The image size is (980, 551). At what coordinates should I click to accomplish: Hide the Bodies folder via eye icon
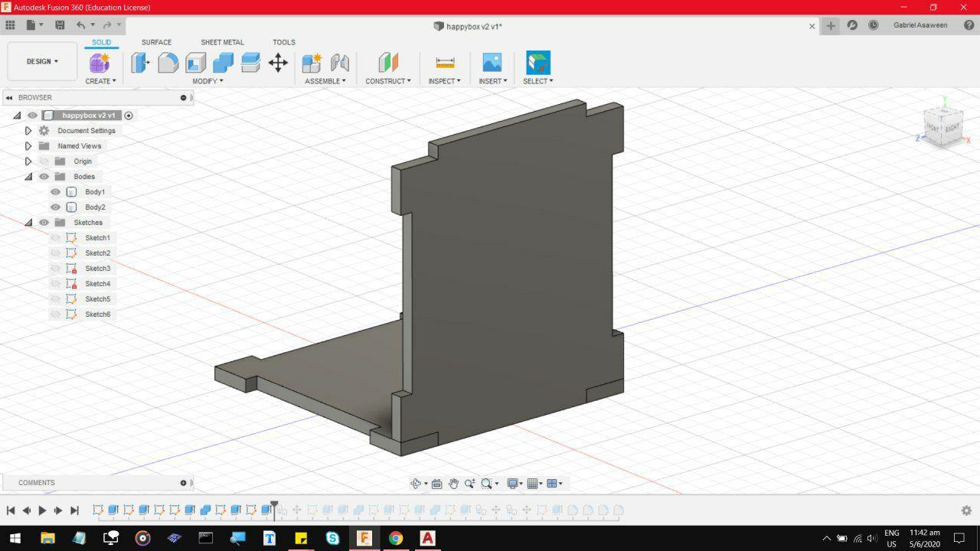click(44, 177)
